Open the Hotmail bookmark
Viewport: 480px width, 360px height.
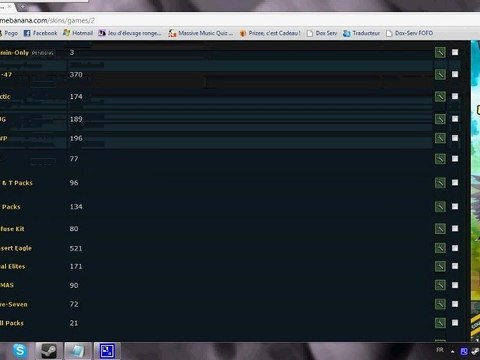pyautogui.click(x=78, y=33)
